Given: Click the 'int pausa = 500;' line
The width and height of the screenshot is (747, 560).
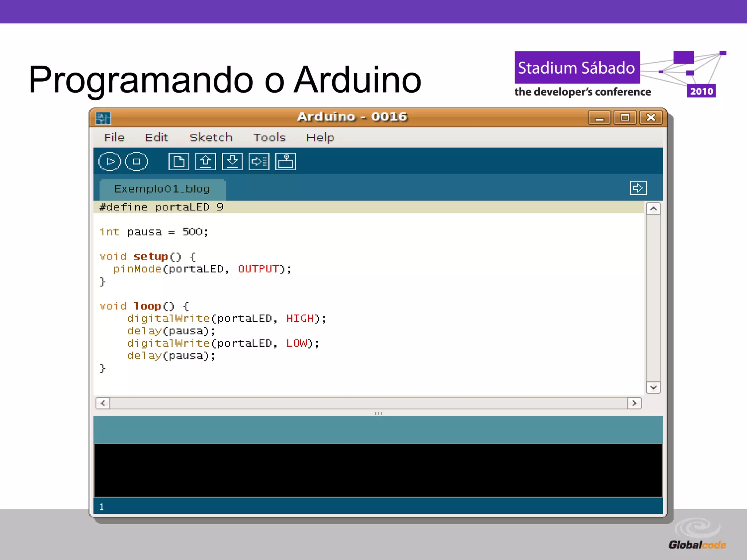Looking at the screenshot, I should coord(154,232).
